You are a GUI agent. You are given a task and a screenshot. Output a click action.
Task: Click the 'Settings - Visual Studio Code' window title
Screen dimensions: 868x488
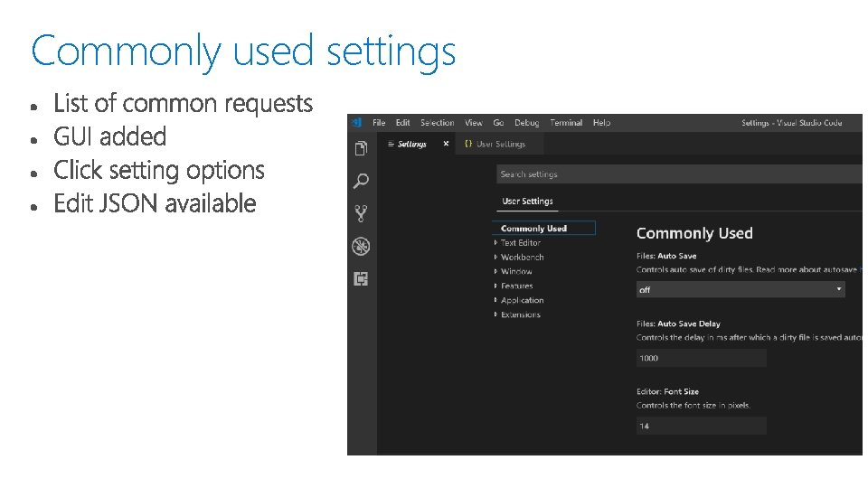point(792,123)
